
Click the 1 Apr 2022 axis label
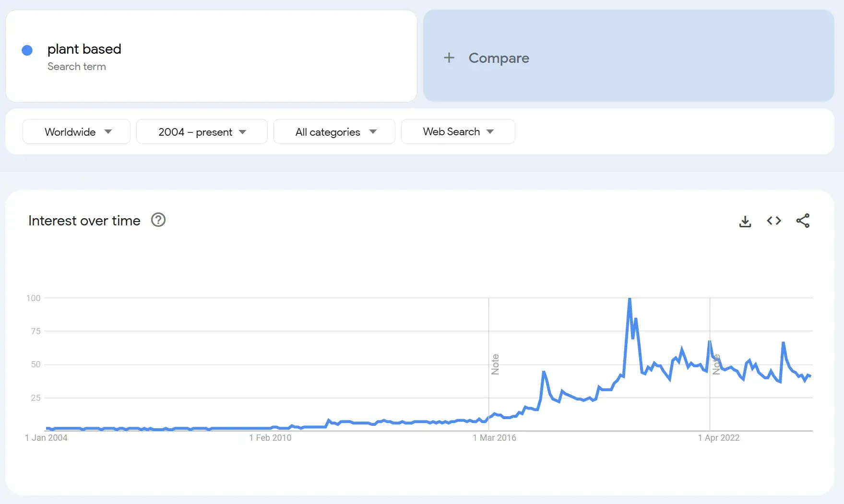coord(719,438)
